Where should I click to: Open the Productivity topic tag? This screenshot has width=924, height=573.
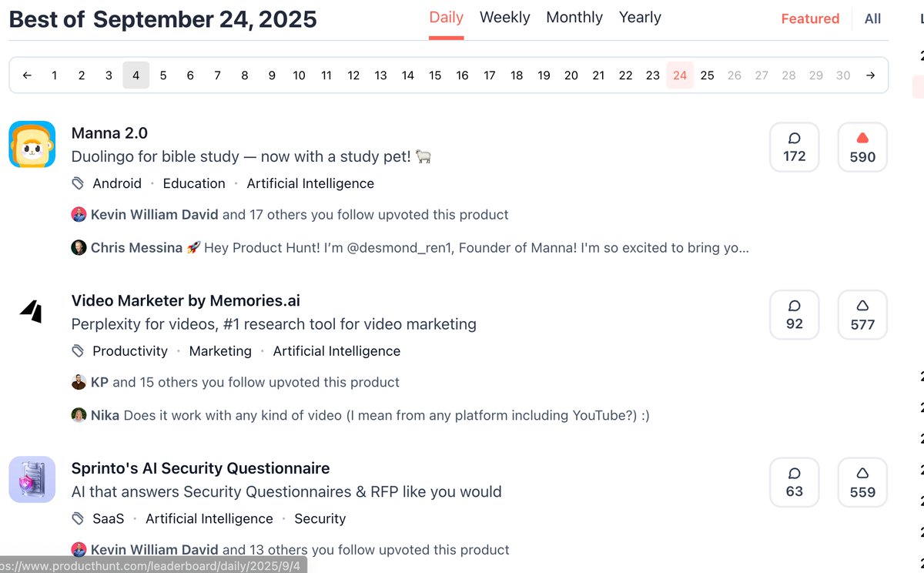[x=130, y=351]
